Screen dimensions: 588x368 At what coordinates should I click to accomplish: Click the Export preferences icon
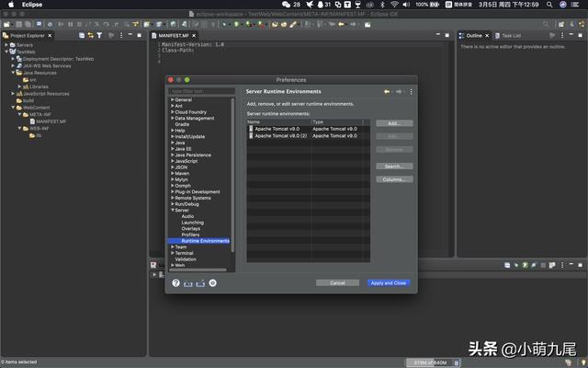point(200,283)
